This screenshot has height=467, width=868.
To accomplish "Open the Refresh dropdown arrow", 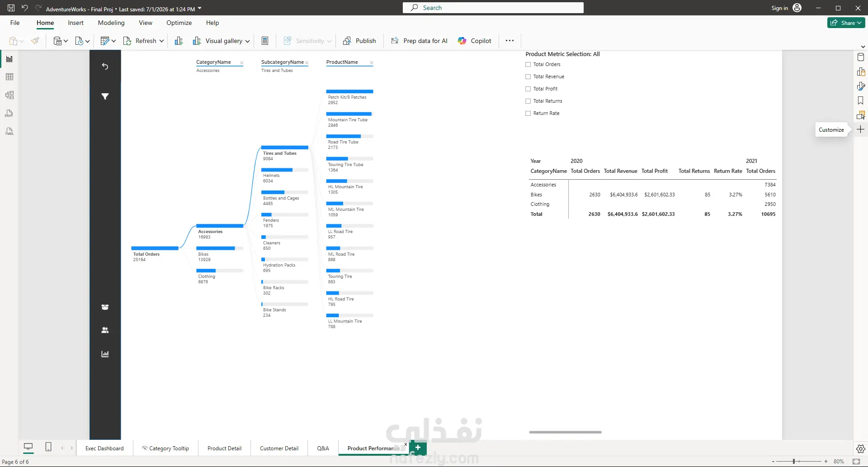I will 161,41.
